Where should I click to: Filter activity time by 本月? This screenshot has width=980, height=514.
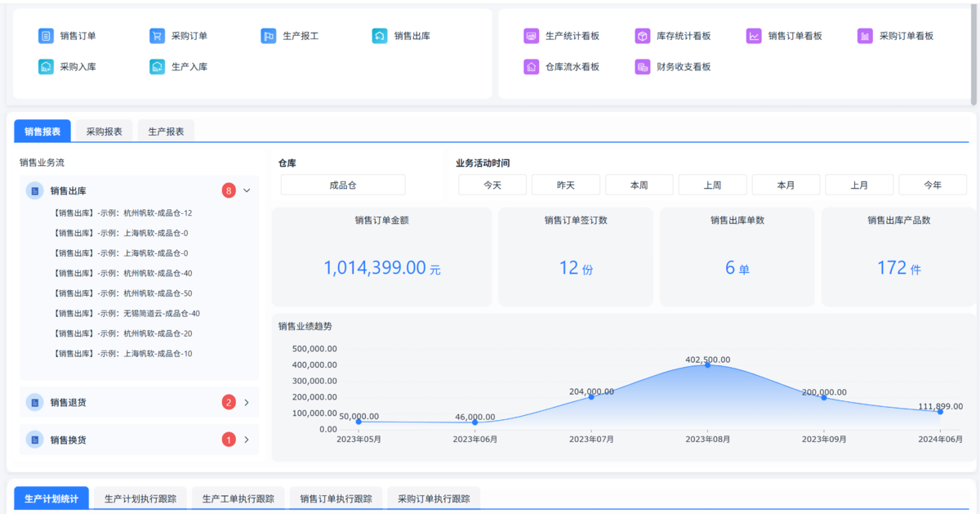(786, 185)
